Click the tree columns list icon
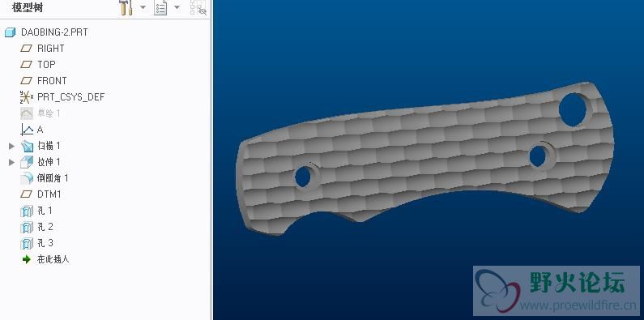 click(x=160, y=7)
